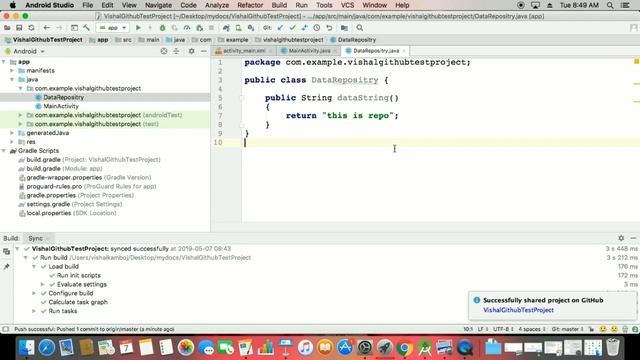This screenshot has height=360, width=640.
Task: Expand the generatedJava folder
Action: point(12,133)
